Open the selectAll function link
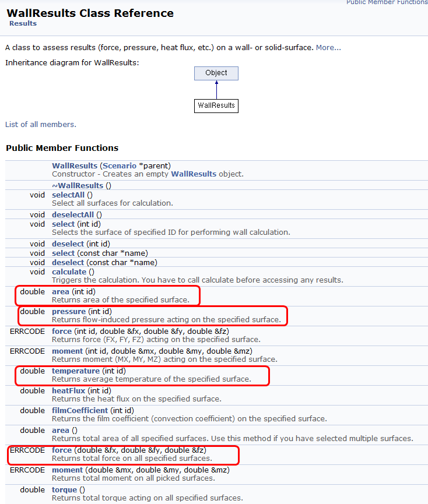Screen dimensions: 428x504 pos(68,195)
